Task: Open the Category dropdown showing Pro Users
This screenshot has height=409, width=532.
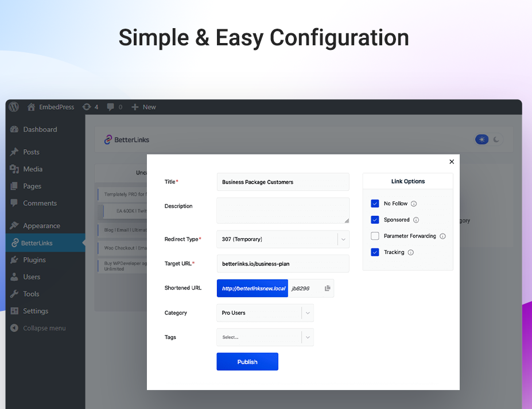Action: click(x=265, y=313)
